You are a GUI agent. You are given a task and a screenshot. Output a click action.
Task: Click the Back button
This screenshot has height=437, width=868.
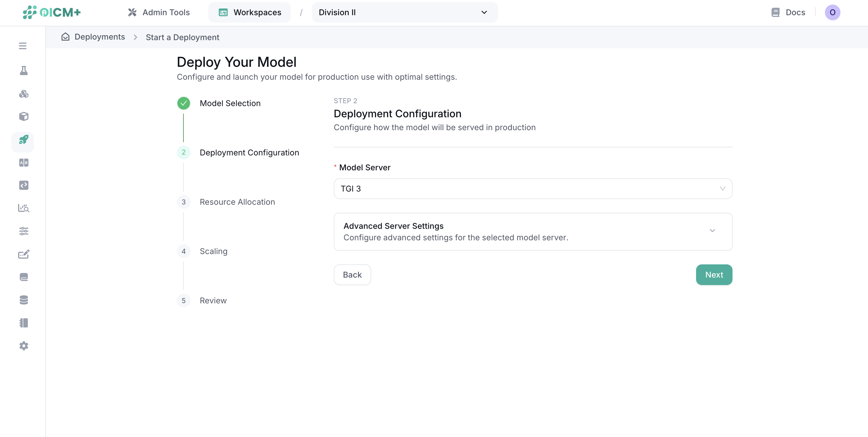352,275
